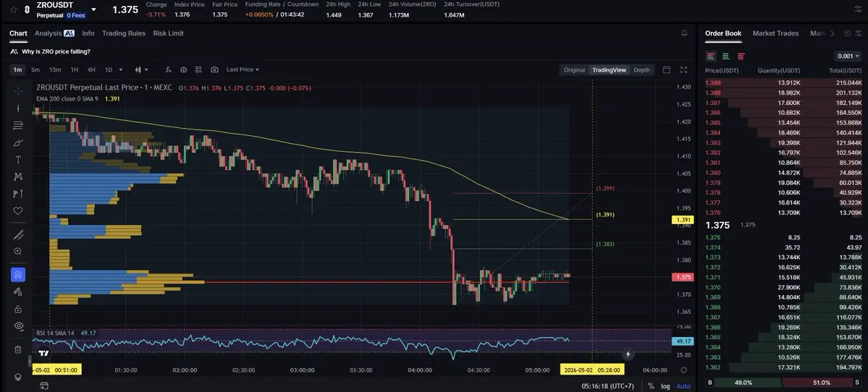Select the ruler measure tool

pos(18,235)
